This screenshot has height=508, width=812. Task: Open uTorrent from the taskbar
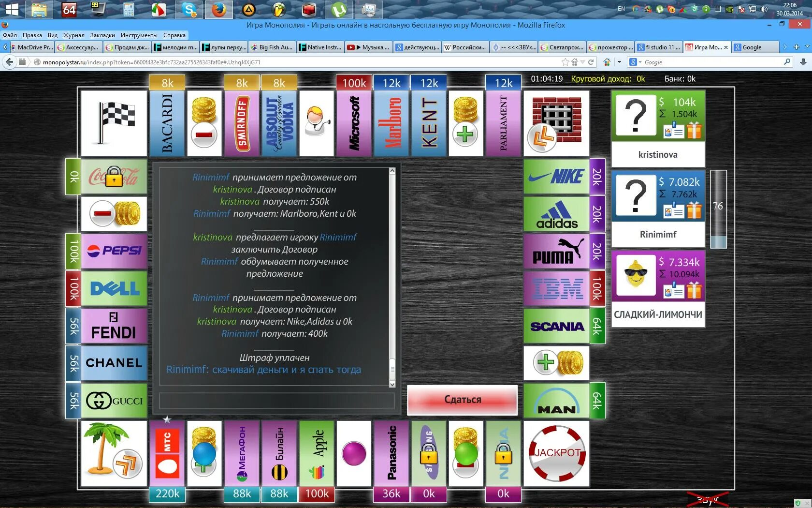pos(339,9)
